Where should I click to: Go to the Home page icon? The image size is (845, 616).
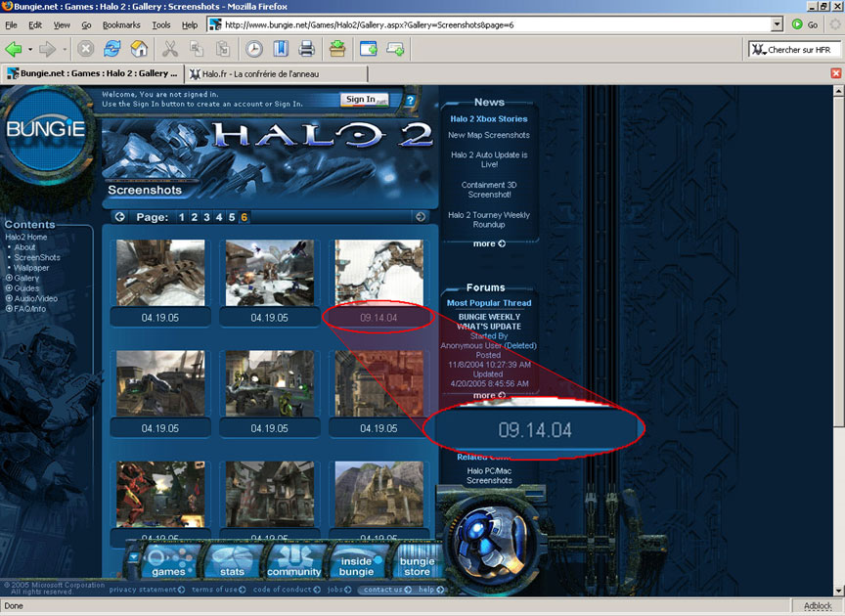point(139,49)
